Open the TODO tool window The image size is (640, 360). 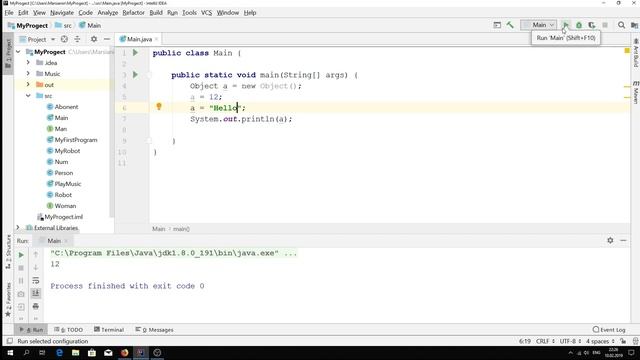pos(69,329)
